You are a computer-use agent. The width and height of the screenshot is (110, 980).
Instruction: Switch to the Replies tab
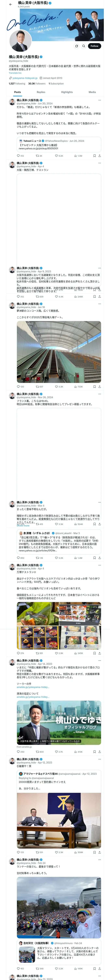41,92
